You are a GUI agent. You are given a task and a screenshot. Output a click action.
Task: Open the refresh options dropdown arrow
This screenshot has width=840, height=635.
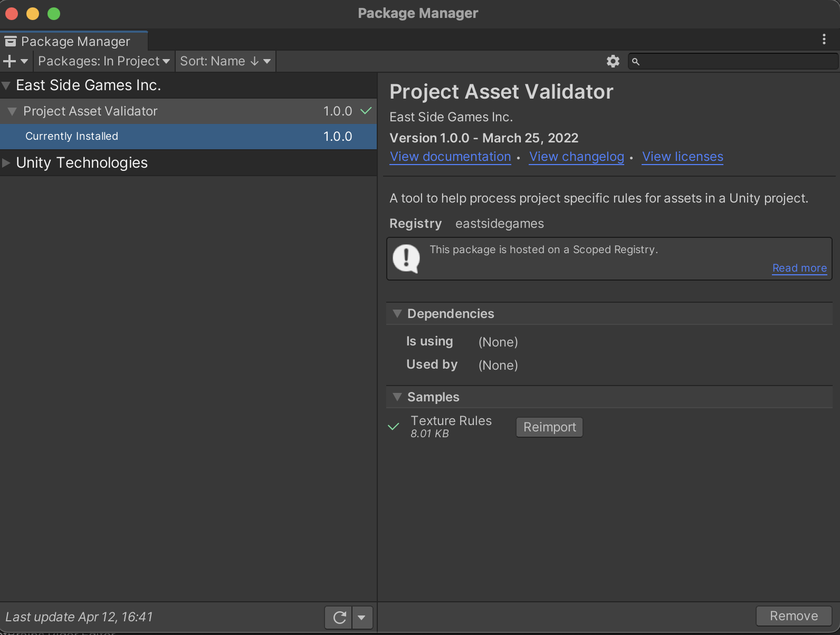[362, 617]
